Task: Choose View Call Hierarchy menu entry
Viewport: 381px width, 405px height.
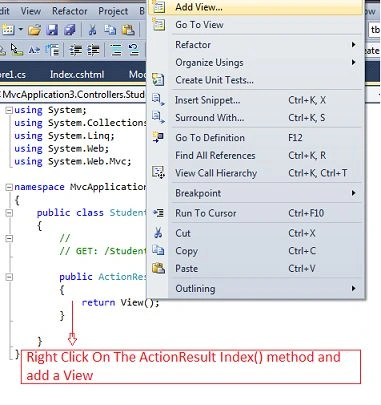Action: pyautogui.click(x=255, y=173)
